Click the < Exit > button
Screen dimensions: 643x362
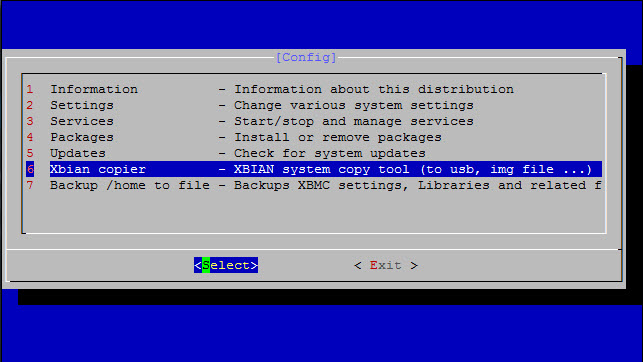point(386,265)
